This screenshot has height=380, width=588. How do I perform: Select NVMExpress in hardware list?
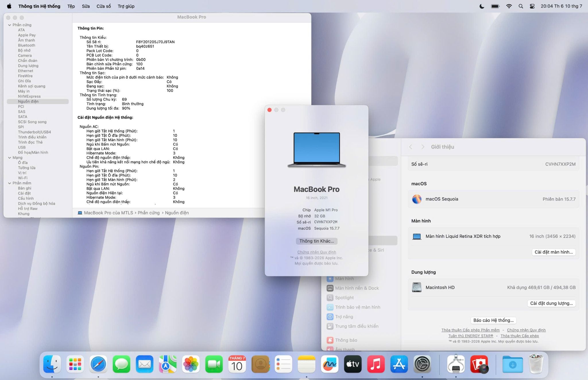(x=29, y=97)
